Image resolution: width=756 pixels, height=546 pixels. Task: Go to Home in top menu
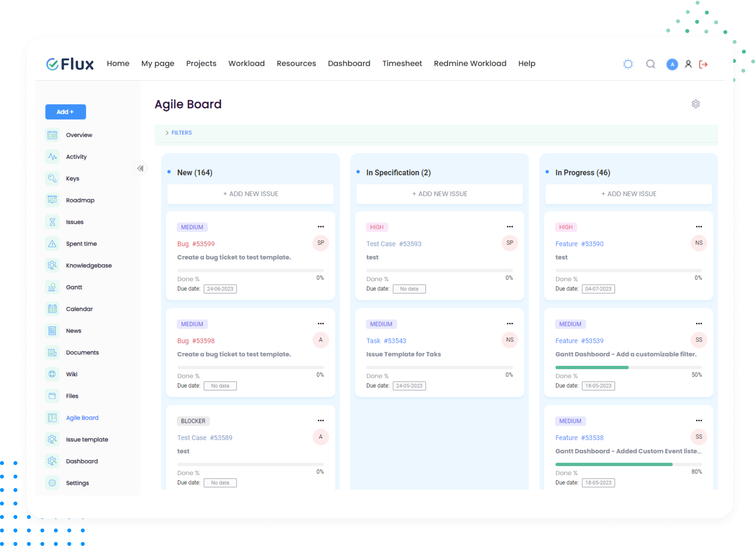(118, 63)
